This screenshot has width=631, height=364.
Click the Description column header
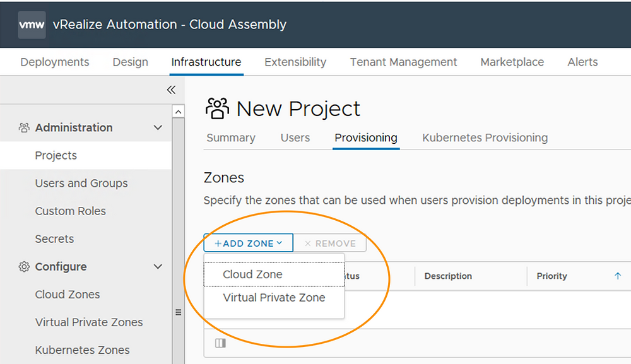(448, 276)
